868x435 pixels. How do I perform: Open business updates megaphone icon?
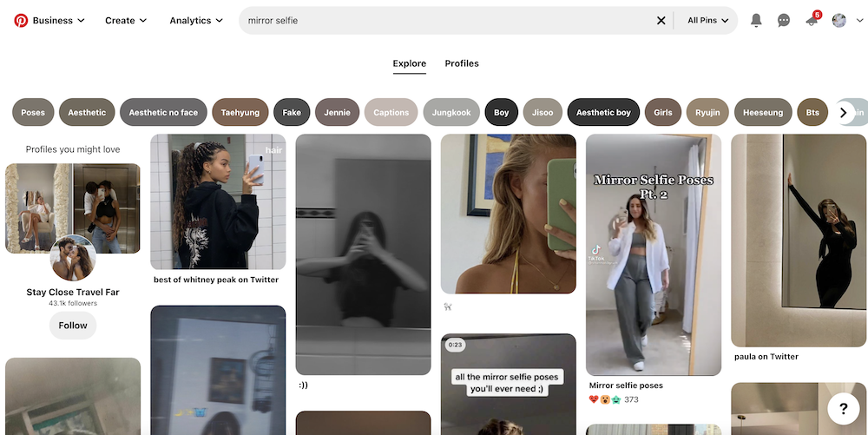coord(812,21)
